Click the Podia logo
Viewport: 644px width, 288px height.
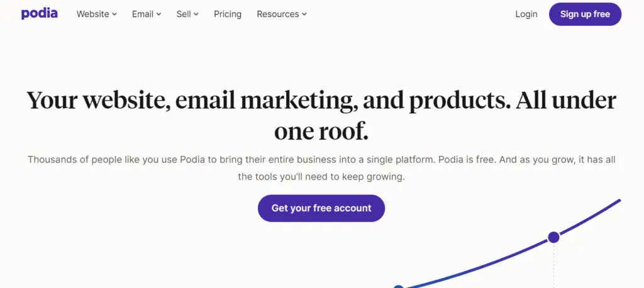point(39,13)
